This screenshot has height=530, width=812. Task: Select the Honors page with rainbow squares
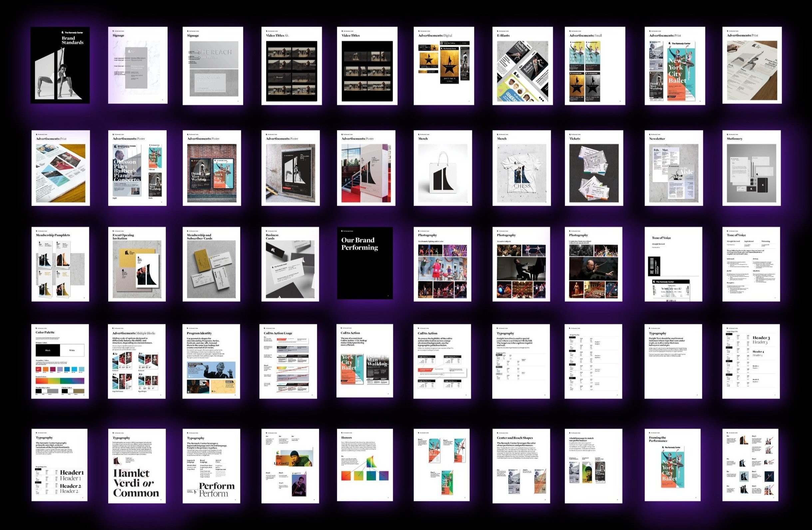point(365,465)
